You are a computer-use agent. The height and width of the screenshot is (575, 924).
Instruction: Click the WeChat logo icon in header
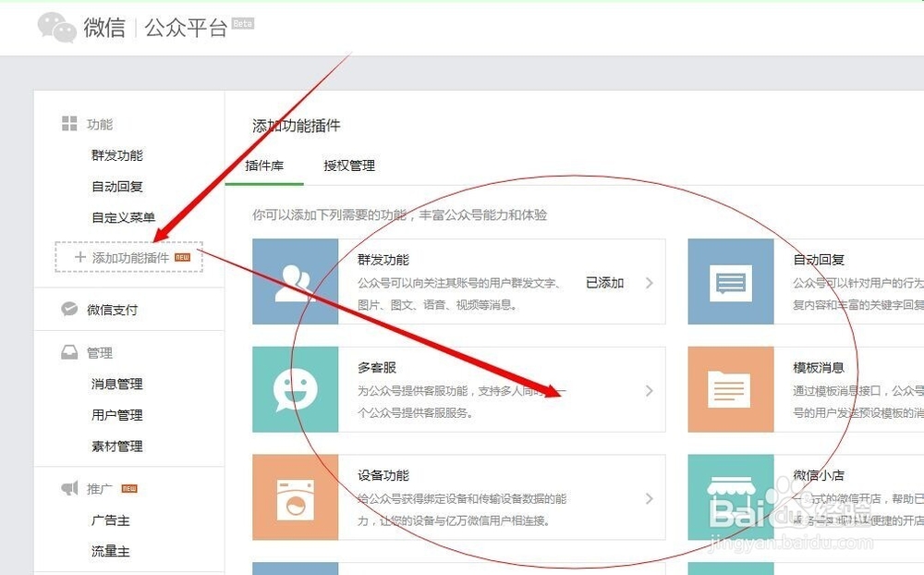click(57, 27)
